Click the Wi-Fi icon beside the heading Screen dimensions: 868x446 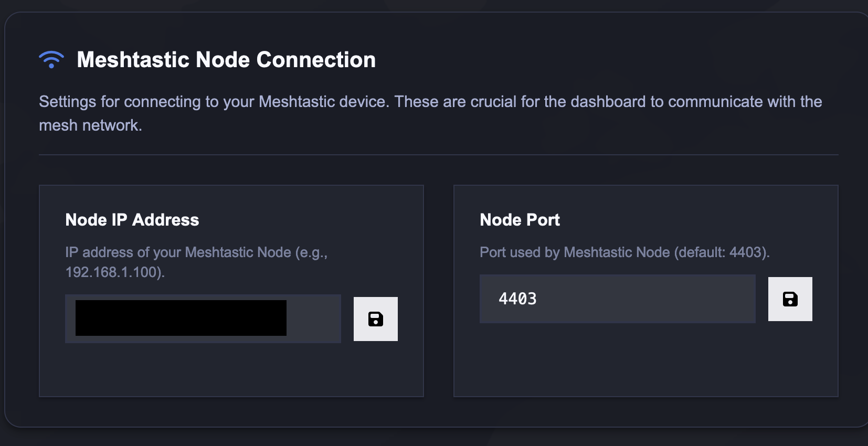point(51,60)
